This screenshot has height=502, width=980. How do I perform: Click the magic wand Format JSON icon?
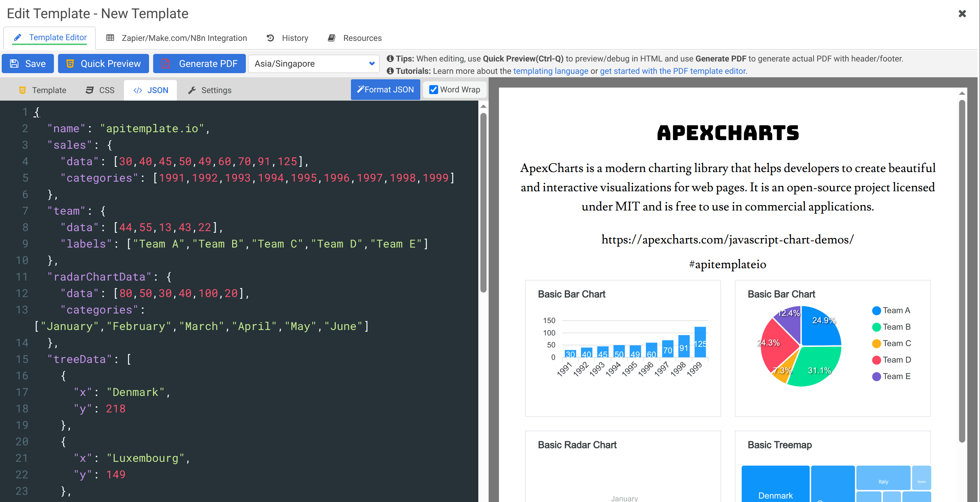[x=361, y=89]
